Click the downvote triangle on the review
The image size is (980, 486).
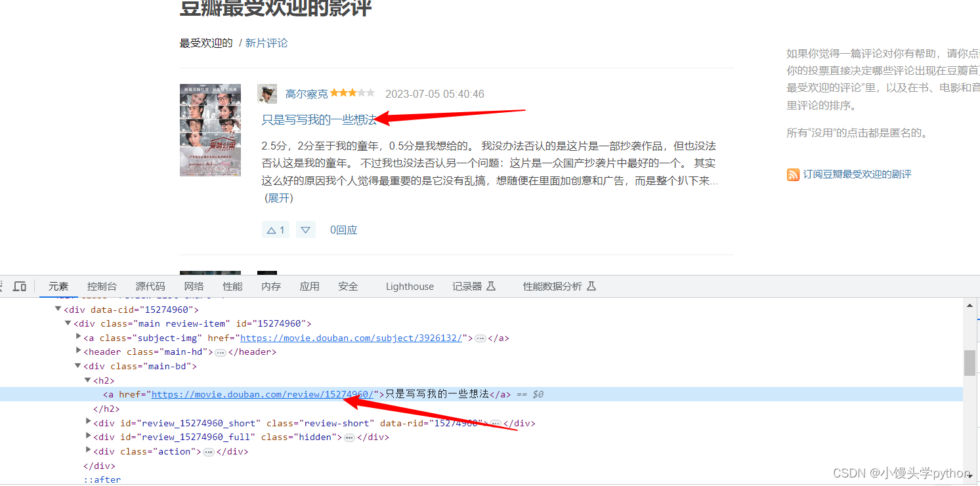click(x=305, y=230)
